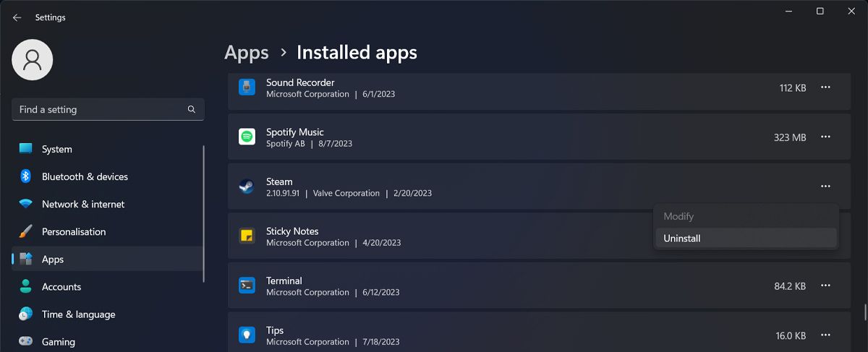The width and height of the screenshot is (868, 352).
Task: Click the Terminal app icon
Action: tap(247, 286)
